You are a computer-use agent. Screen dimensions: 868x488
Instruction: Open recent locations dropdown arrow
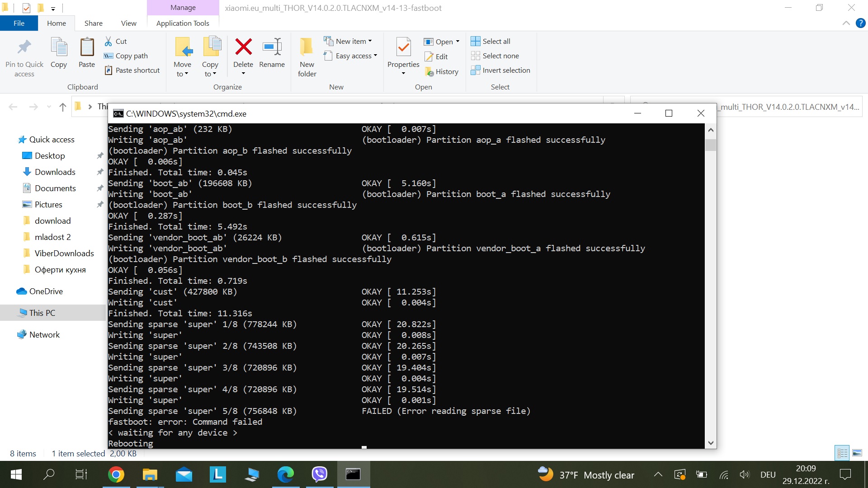click(x=49, y=107)
